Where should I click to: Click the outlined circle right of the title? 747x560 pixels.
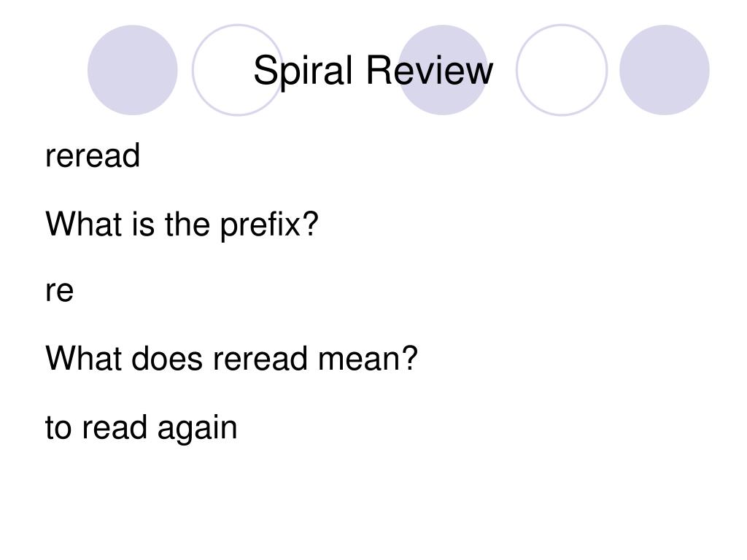click(562, 70)
